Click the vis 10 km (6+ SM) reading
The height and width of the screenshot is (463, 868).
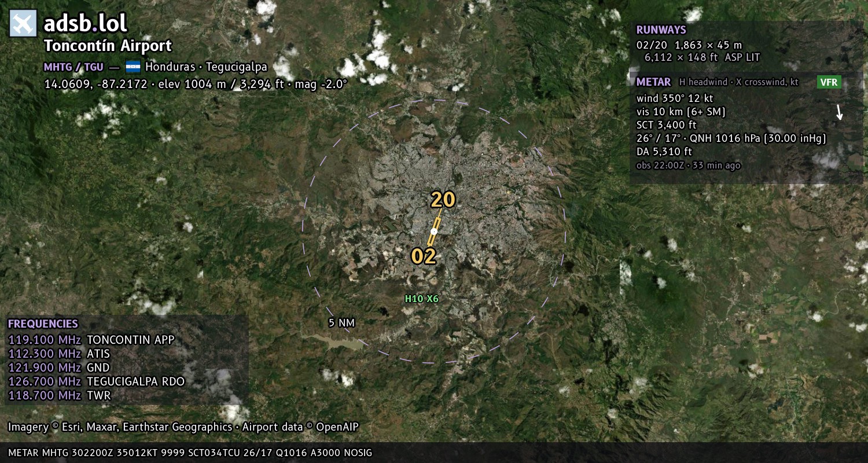681,112
